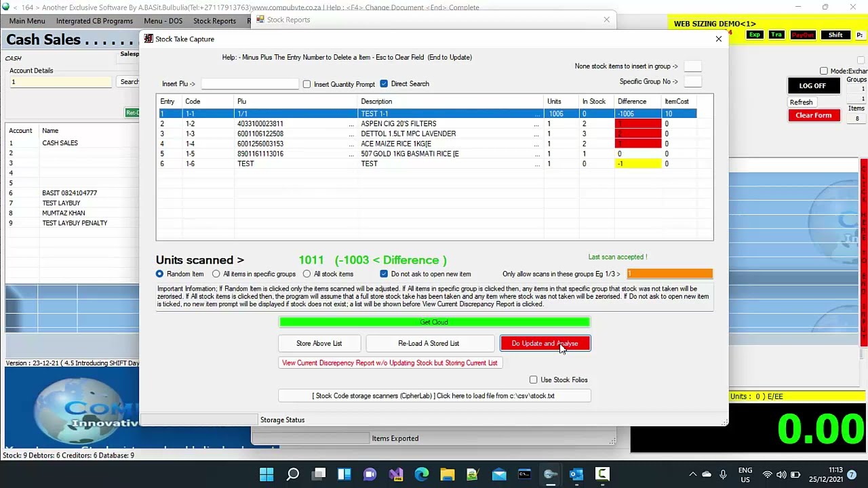Screen dimensions: 868x488
Task: Uncheck the Direct Search checkbox
Action: 384,83
